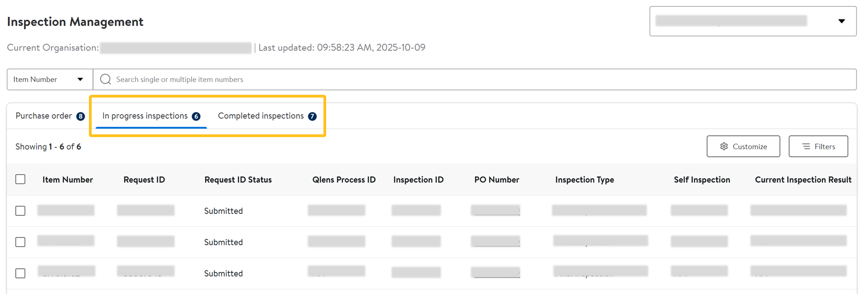Click the Inspection ID column header
This screenshot has height=294, width=868.
tap(418, 179)
